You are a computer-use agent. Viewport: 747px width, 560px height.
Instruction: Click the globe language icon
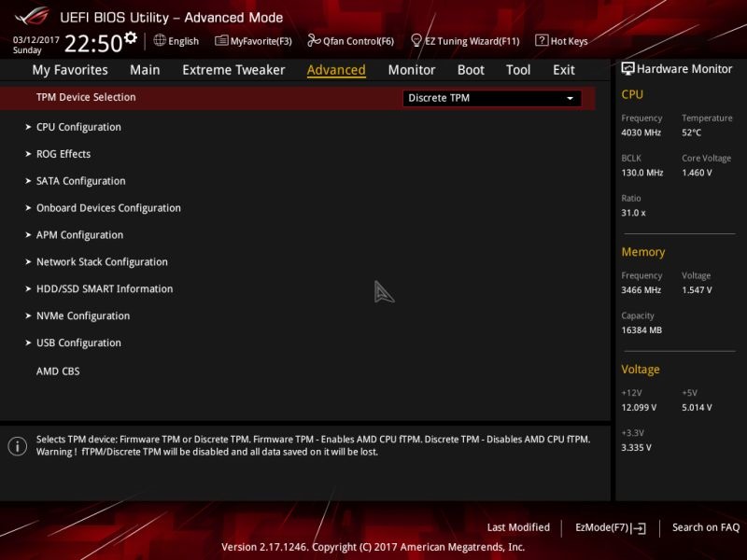[160, 40]
